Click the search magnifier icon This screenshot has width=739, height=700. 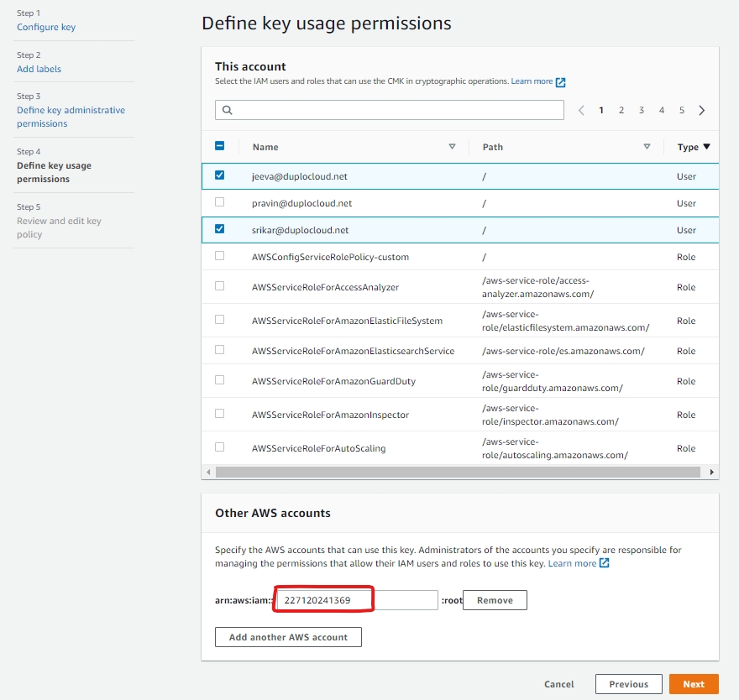point(227,110)
